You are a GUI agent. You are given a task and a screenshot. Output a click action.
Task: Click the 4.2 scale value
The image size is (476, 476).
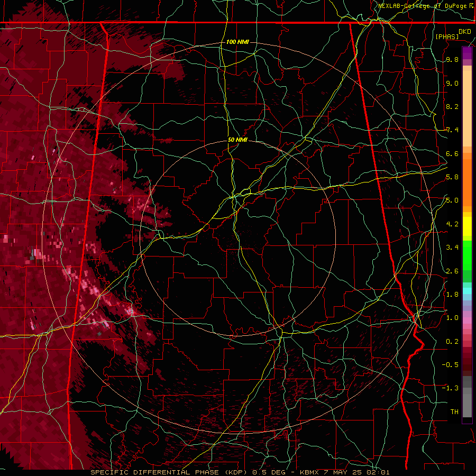pos(452,224)
